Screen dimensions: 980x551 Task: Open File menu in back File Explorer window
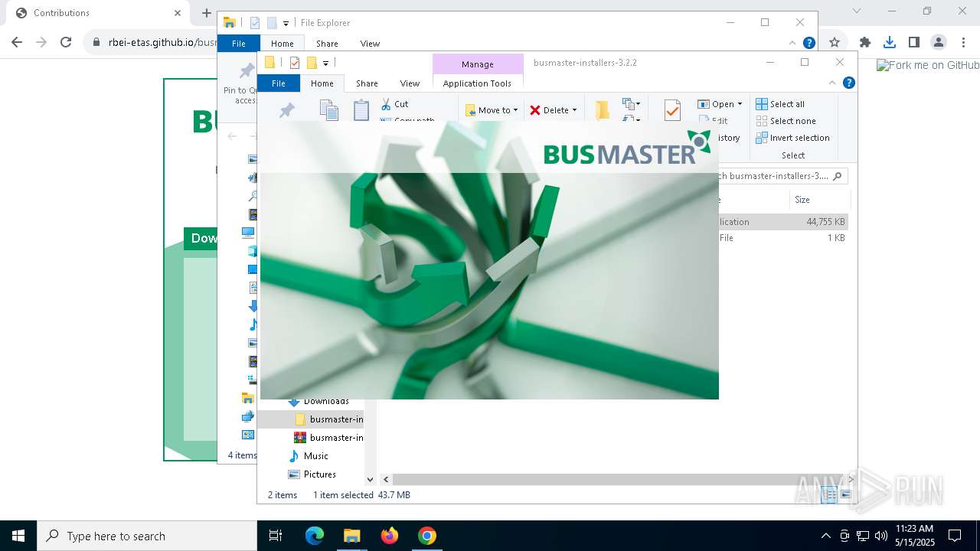click(x=239, y=44)
